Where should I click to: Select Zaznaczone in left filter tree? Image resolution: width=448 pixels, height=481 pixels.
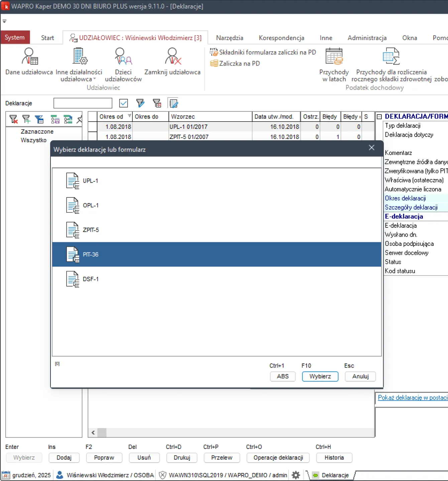37,132
